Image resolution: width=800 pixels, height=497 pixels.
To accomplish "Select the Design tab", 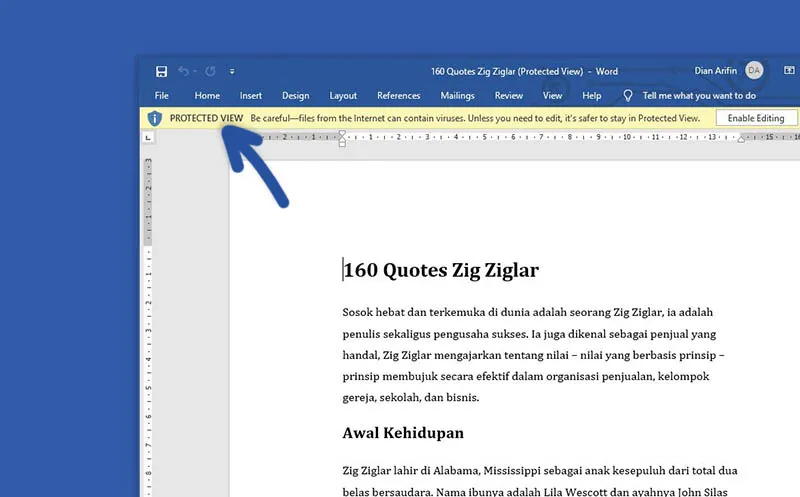I will 295,96.
